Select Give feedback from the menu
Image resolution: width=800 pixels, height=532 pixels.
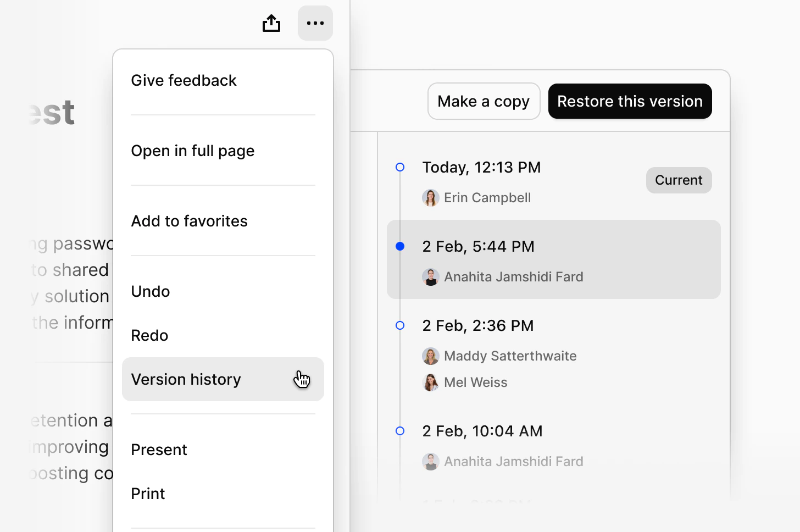pos(223,80)
